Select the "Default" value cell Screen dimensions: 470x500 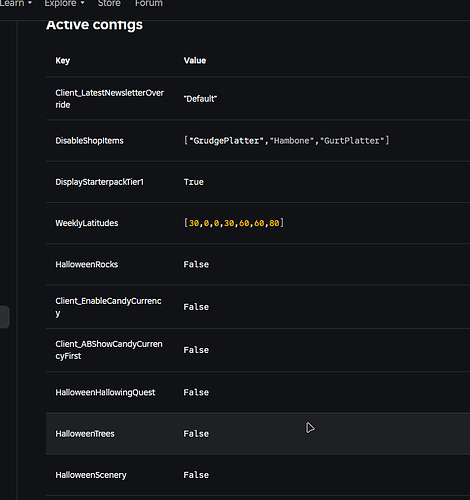(x=200, y=99)
